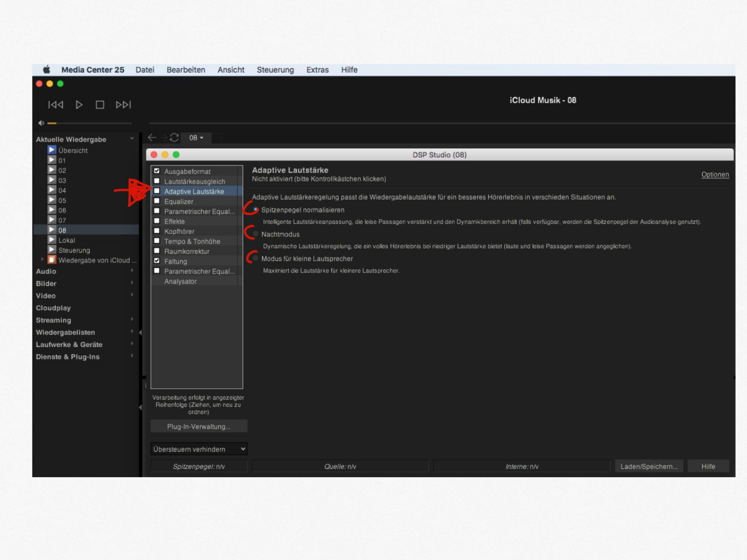
Task: Open the Bearbeiten menu
Action: [x=186, y=70]
